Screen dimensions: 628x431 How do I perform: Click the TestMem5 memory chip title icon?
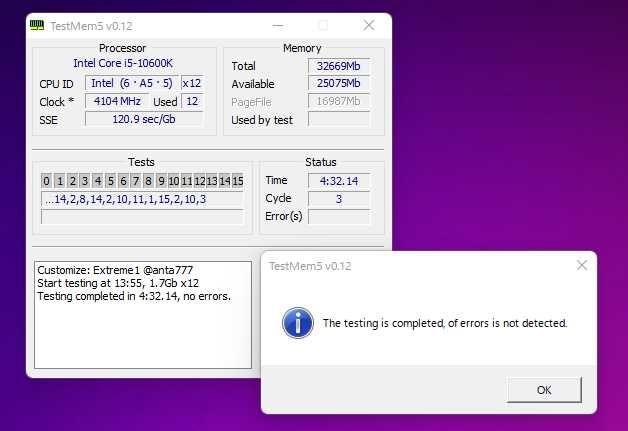[37, 26]
